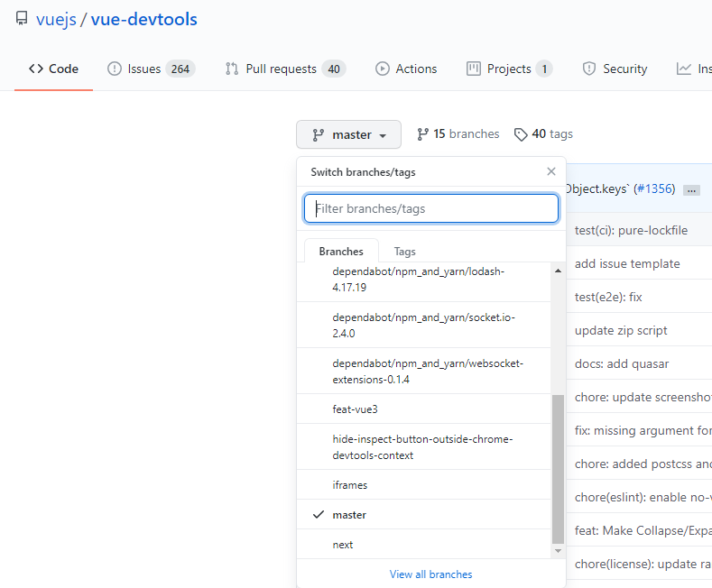Open commit 'chore(license): update'

643,564
